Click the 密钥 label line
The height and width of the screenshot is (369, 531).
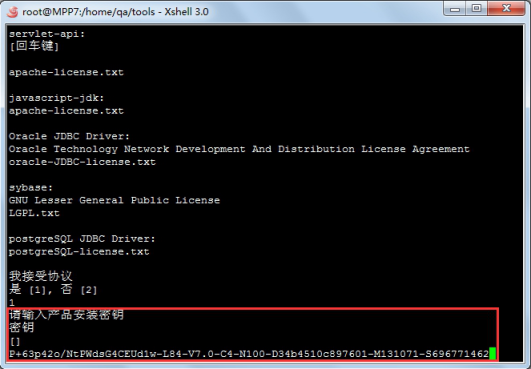click(22, 328)
